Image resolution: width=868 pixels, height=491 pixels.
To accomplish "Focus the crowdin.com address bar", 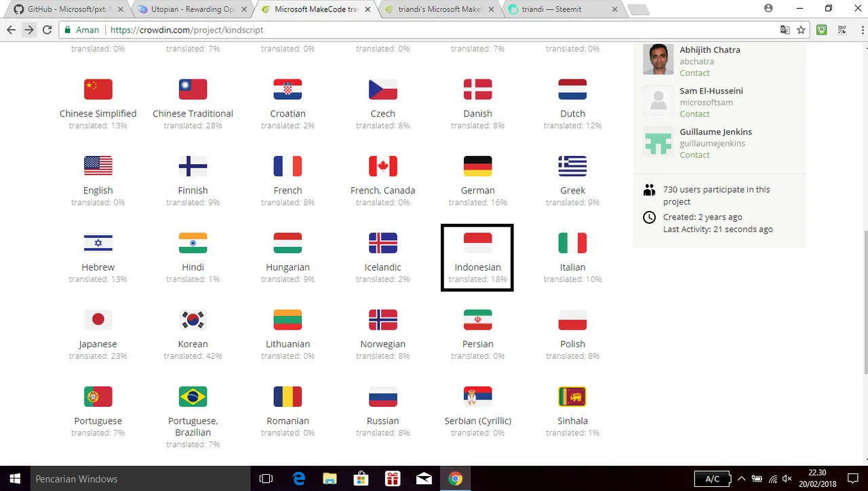I will tap(434, 30).
